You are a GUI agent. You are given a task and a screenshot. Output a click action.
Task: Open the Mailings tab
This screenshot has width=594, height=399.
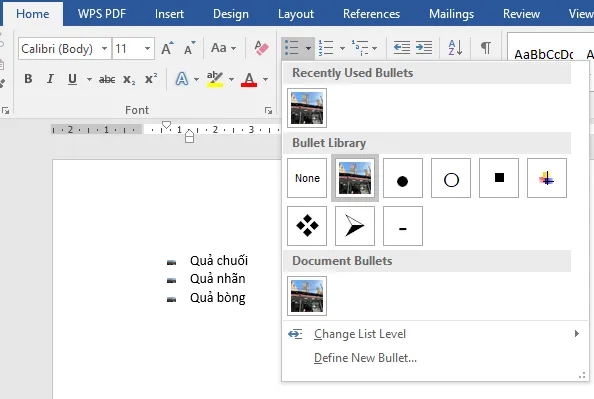451,14
